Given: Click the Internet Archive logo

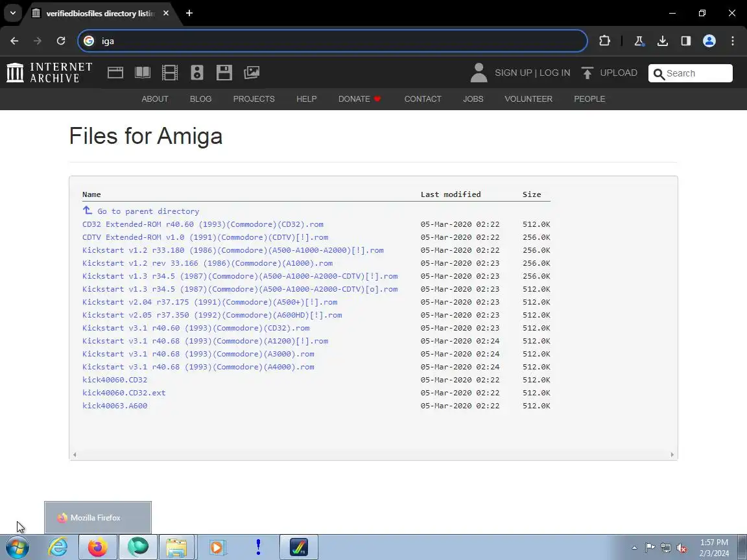Looking at the screenshot, I should tap(49, 73).
